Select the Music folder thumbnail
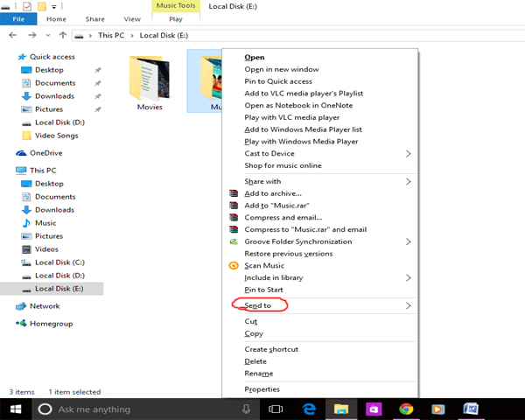 click(211, 79)
